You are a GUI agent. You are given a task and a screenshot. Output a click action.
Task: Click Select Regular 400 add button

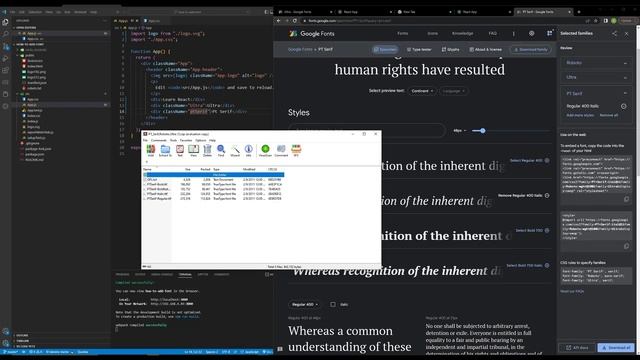[529, 160]
